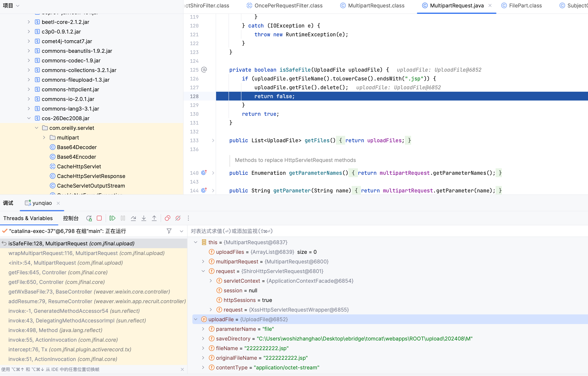This screenshot has height=376, width=588.
Task: Close the MultipartRequest.java tab
Action: click(x=490, y=6)
